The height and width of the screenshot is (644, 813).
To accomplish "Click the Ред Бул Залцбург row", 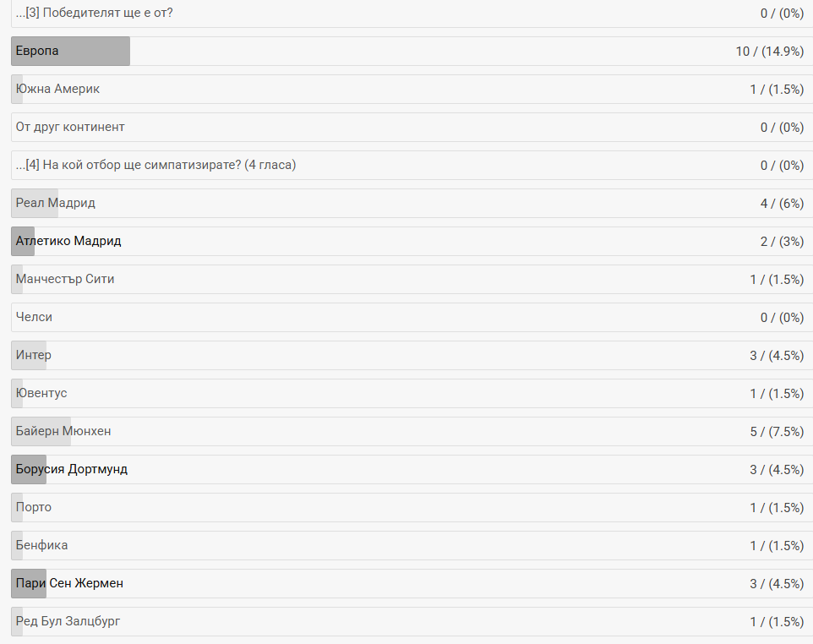I will pos(412,621).
